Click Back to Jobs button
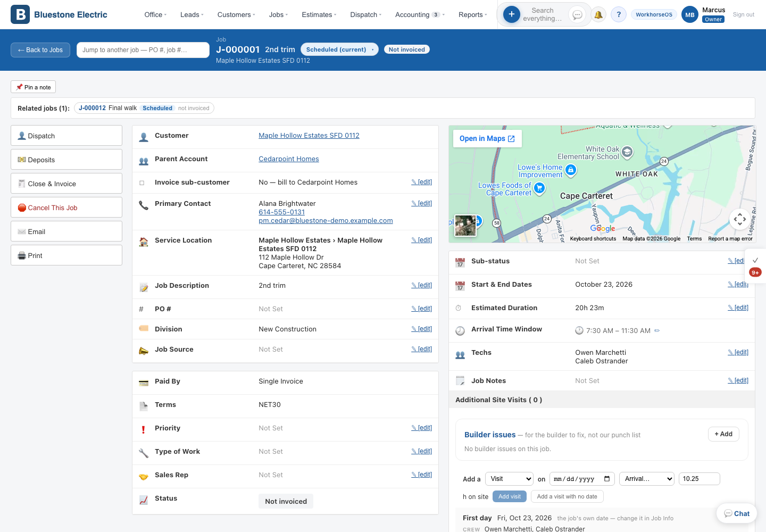The width and height of the screenshot is (766, 532). coord(40,50)
